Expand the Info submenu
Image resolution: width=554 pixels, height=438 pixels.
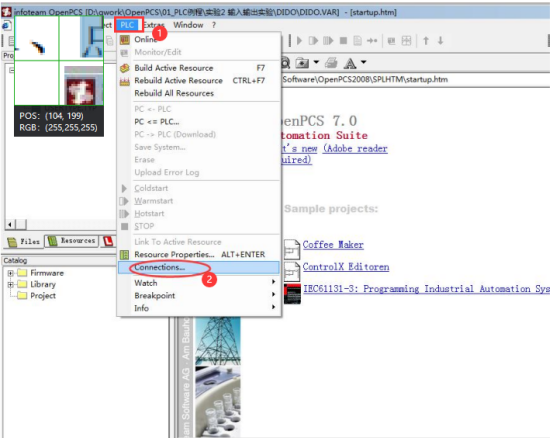click(199, 308)
